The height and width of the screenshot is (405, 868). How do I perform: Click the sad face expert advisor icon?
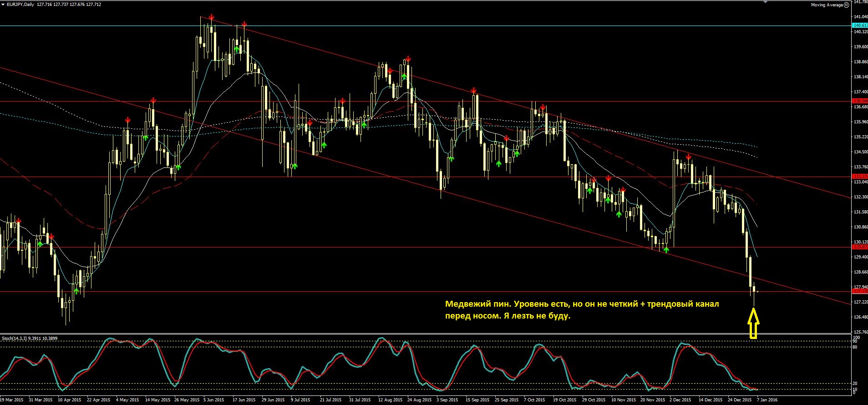[x=846, y=5]
